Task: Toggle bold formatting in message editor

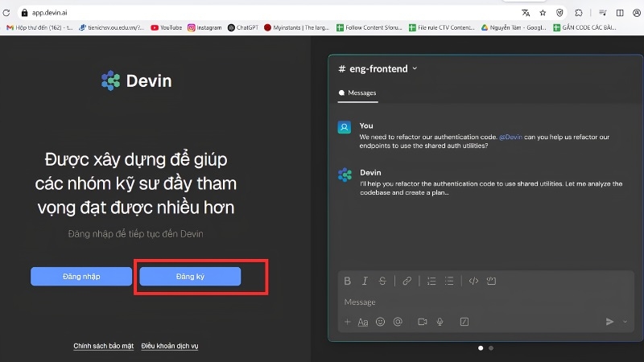Action: point(348,281)
